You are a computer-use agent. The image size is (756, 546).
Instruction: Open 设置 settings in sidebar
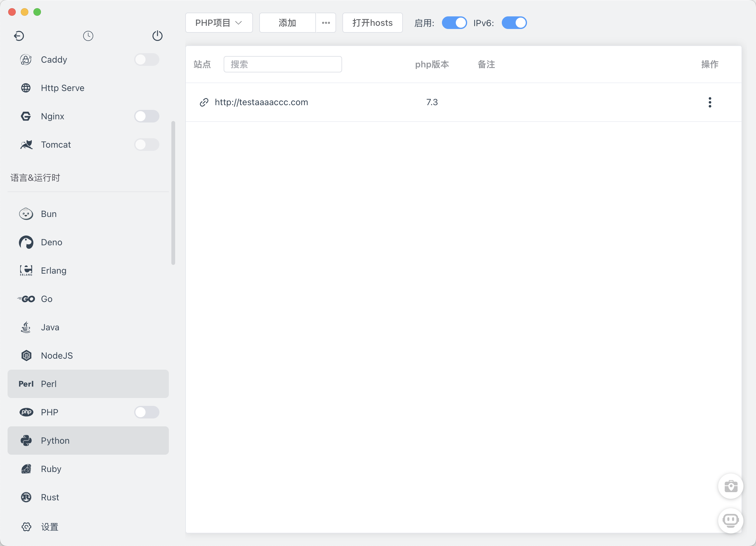pyautogui.click(x=49, y=527)
